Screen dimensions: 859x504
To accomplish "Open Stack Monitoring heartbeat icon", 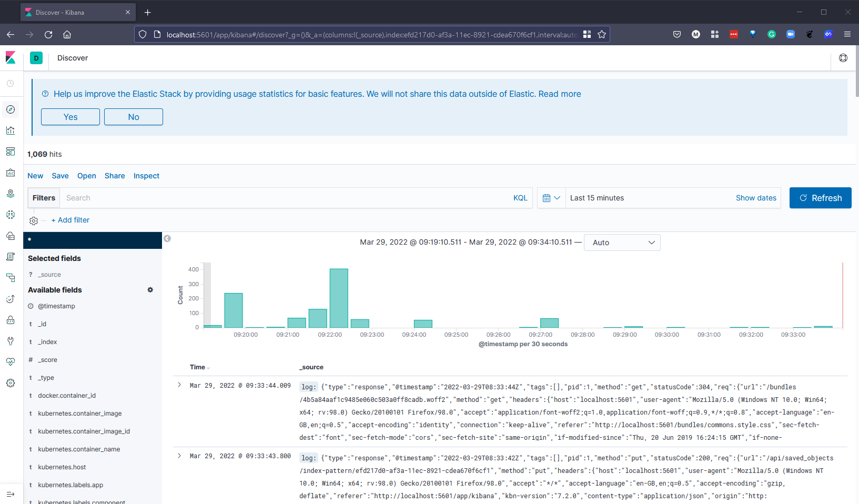I will pyautogui.click(x=11, y=362).
